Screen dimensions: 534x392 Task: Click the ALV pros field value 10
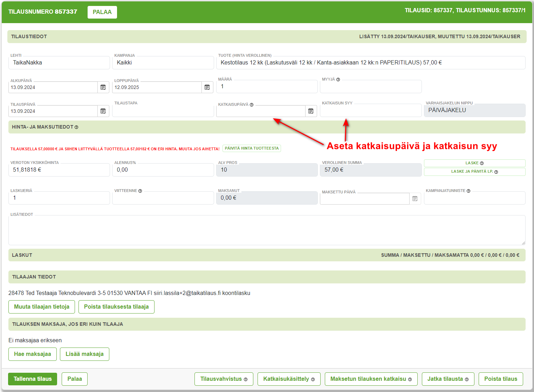(x=267, y=170)
